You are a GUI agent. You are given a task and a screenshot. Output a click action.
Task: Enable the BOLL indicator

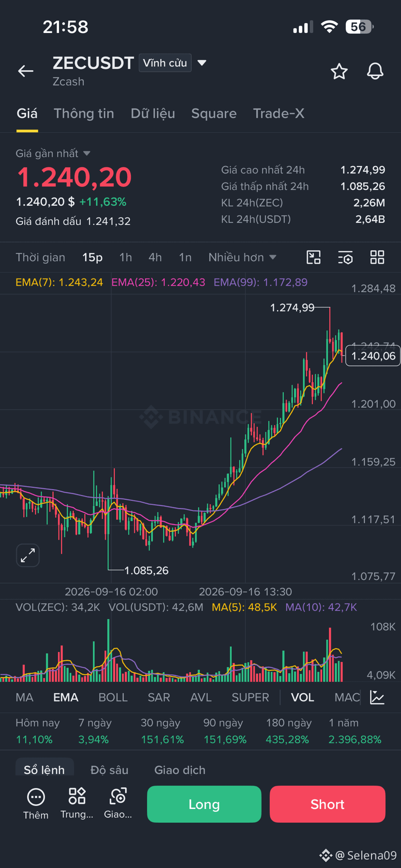[x=113, y=697]
